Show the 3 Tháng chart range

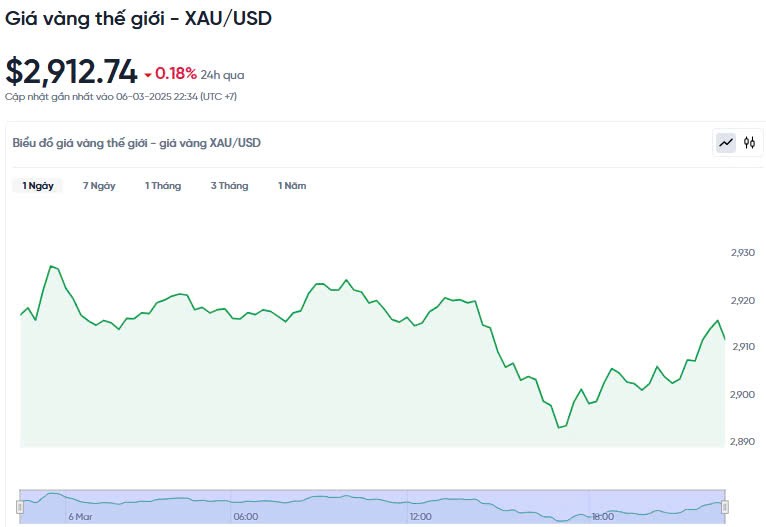coord(229,186)
